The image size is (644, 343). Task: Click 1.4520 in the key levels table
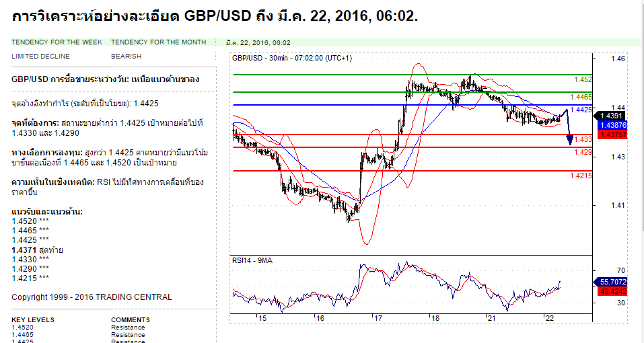23,328
